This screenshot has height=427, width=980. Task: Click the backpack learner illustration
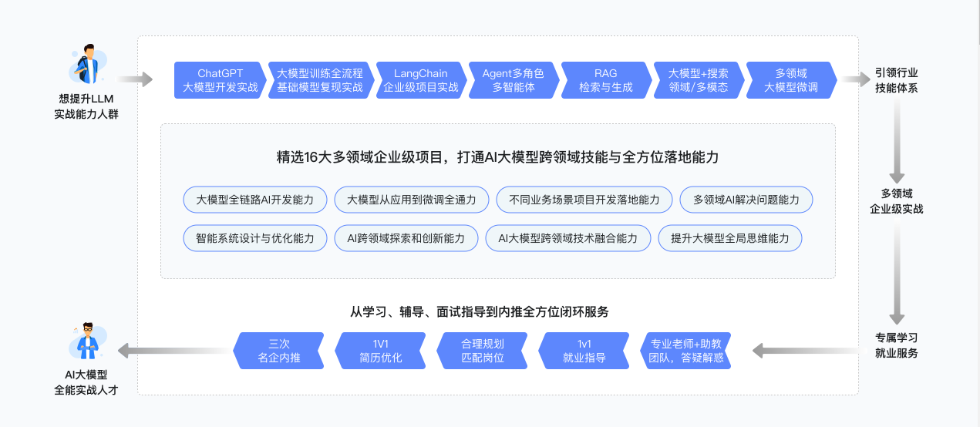coord(87,64)
